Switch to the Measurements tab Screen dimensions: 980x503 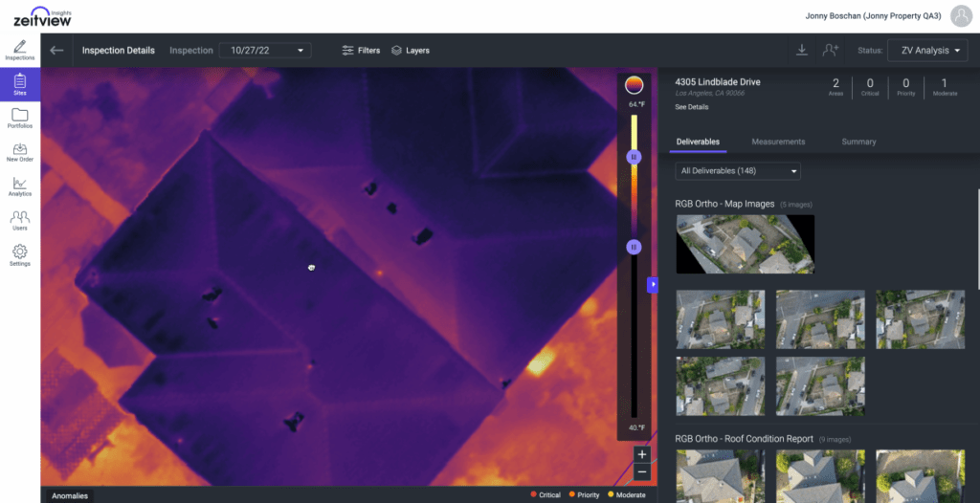778,142
